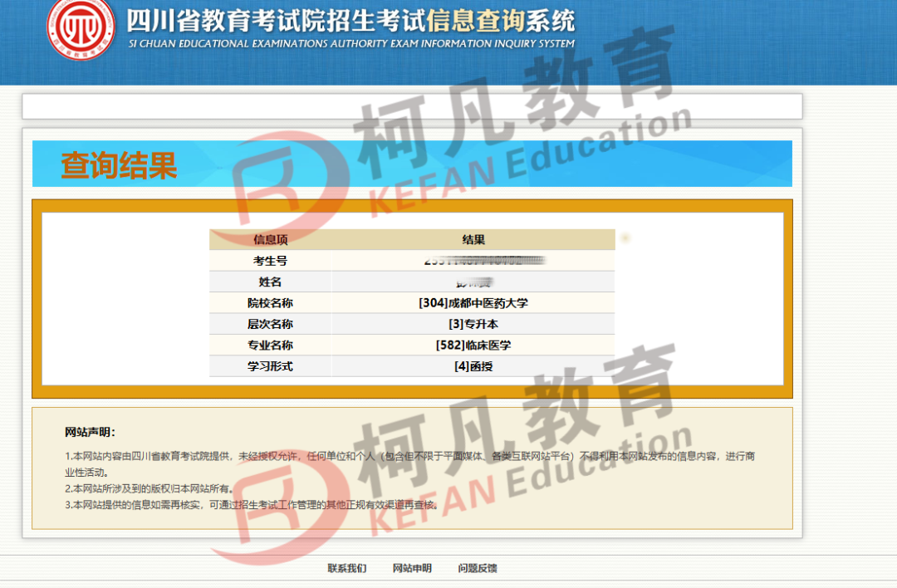Image resolution: width=897 pixels, height=588 pixels.
Task: Click the [304]成都中医药大学 result value
Action: coord(473,303)
